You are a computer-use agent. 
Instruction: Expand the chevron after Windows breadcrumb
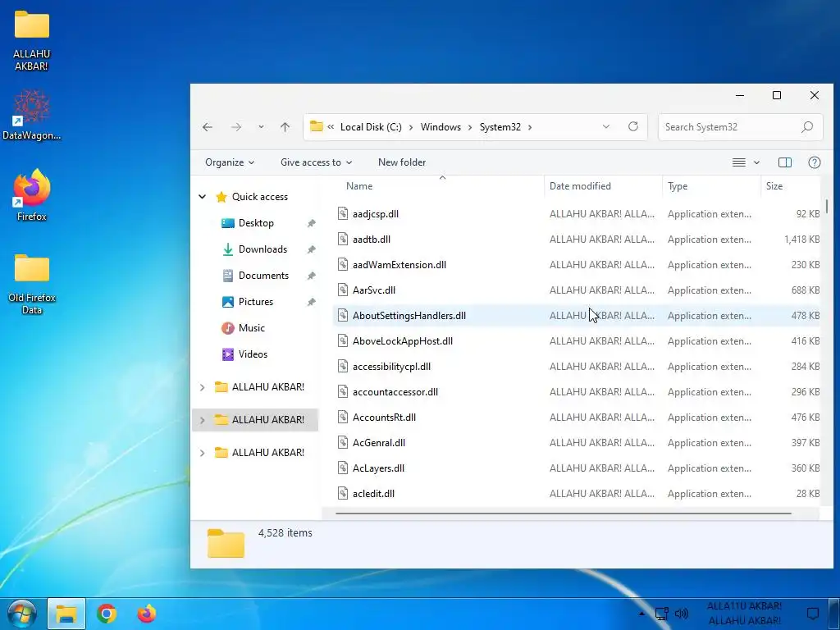click(470, 127)
